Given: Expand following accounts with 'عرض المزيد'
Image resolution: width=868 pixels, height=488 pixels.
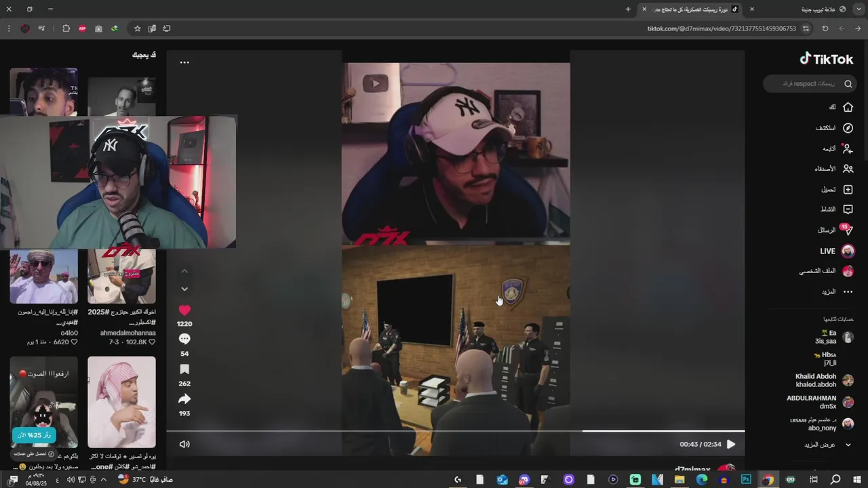Looking at the screenshot, I should pyautogui.click(x=827, y=445).
